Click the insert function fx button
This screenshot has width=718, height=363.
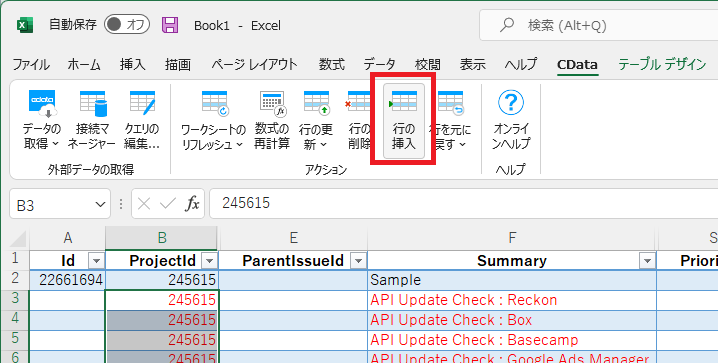192,204
